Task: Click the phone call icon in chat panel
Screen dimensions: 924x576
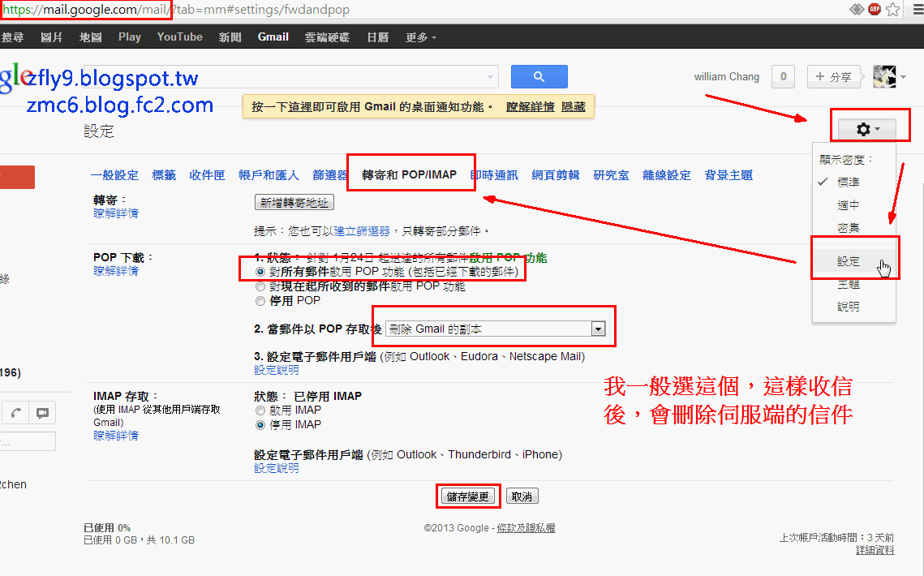Action: (16, 413)
